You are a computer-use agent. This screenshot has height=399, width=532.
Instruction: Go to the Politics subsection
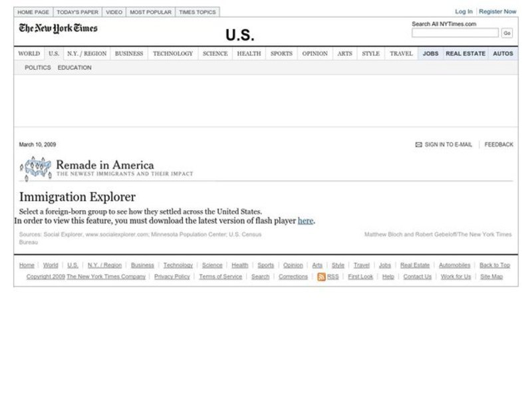coord(38,68)
